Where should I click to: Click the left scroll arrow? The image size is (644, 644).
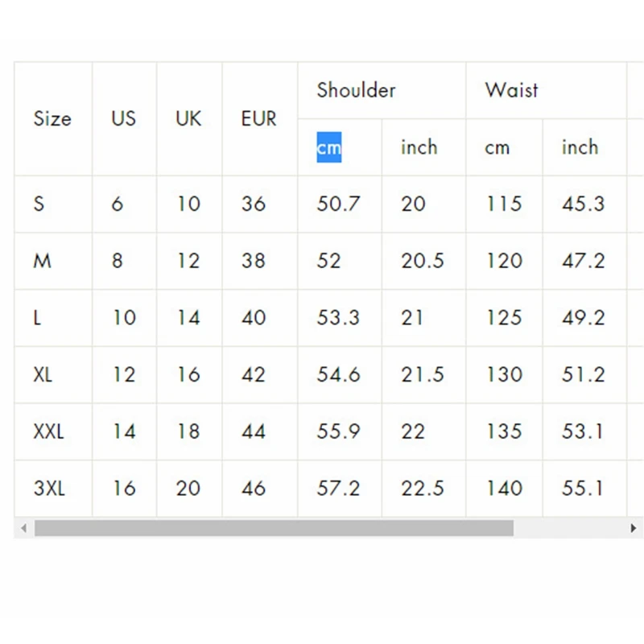tap(23, 527)
